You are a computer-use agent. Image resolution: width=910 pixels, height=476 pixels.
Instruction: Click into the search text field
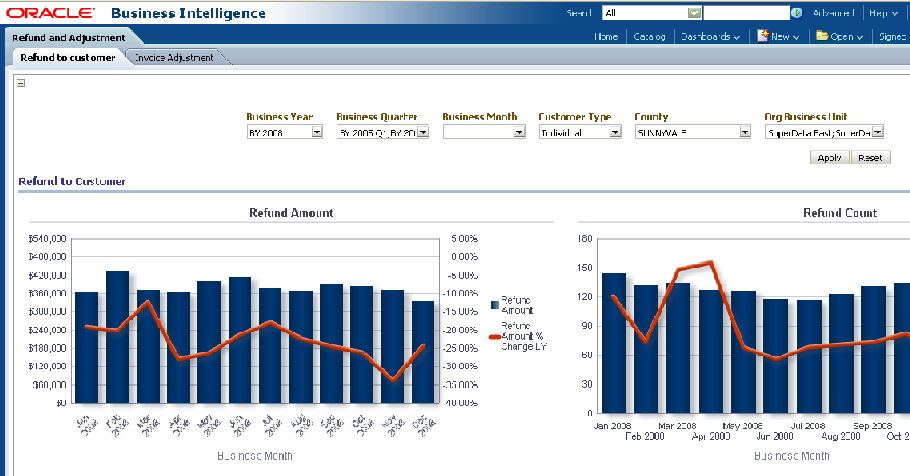[x=746, y=13]
